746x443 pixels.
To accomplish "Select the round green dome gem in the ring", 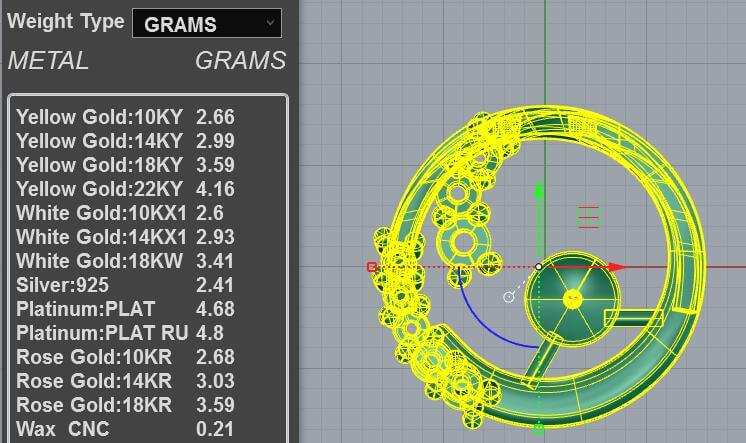I will (x=572, y=298).
